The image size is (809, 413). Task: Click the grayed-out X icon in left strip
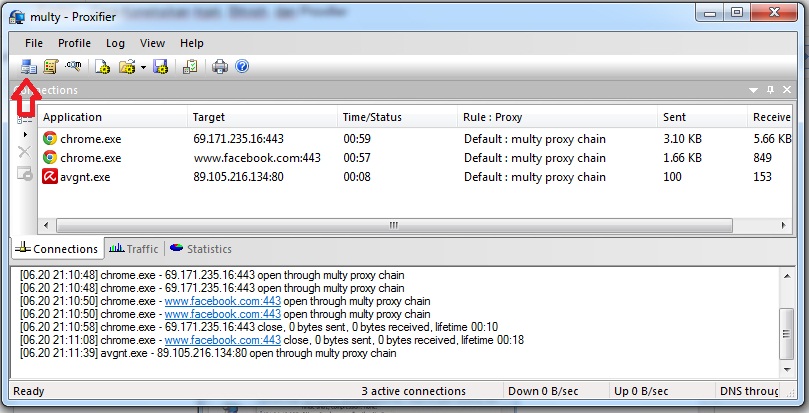point(24,152)
